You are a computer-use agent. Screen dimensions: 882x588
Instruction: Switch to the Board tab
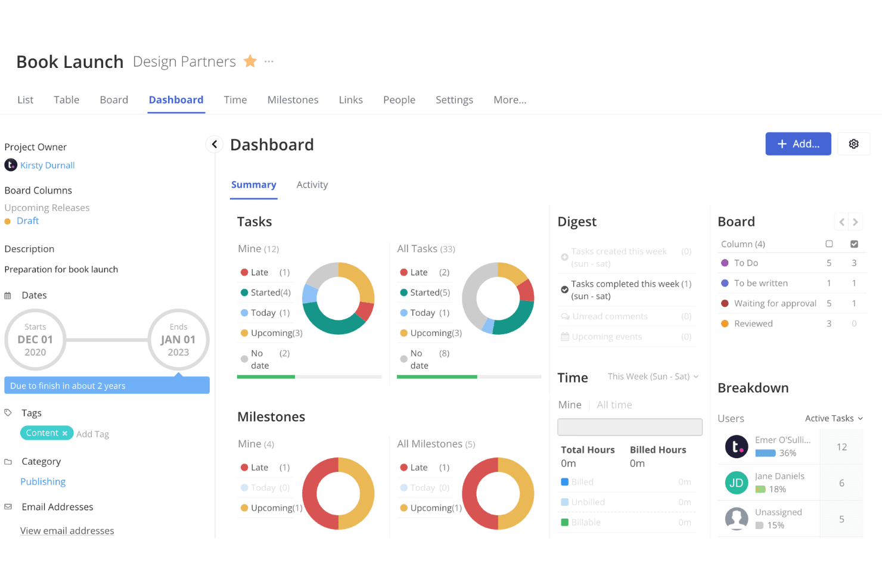point(114,99)
